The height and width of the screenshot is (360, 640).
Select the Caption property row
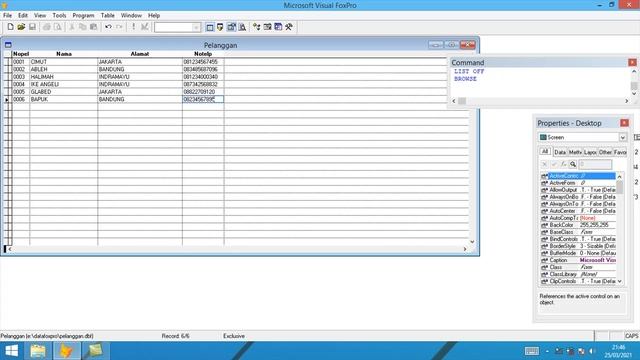578,260
